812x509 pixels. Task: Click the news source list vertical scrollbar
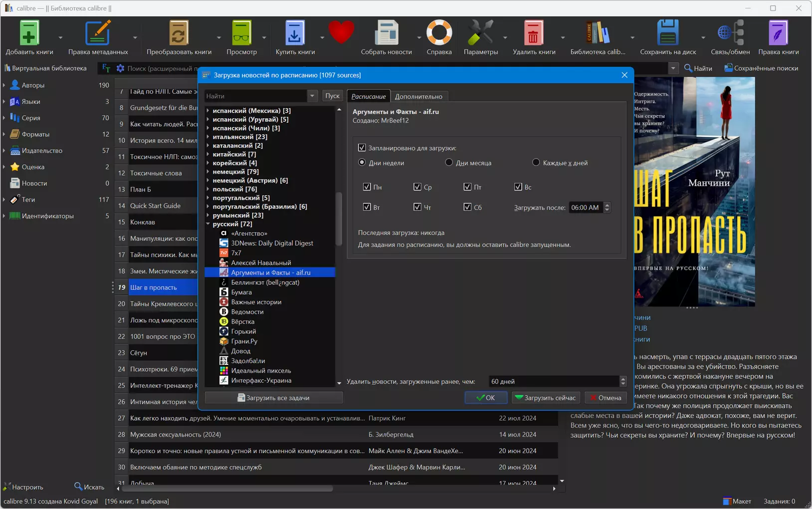[x=339, y=220]
